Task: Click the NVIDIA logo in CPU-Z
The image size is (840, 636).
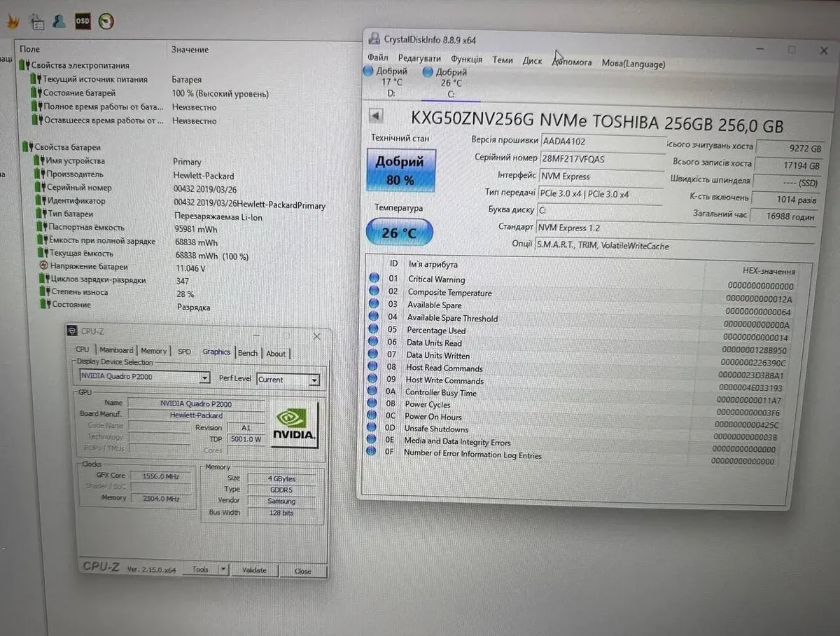Action: coord(294,424)
